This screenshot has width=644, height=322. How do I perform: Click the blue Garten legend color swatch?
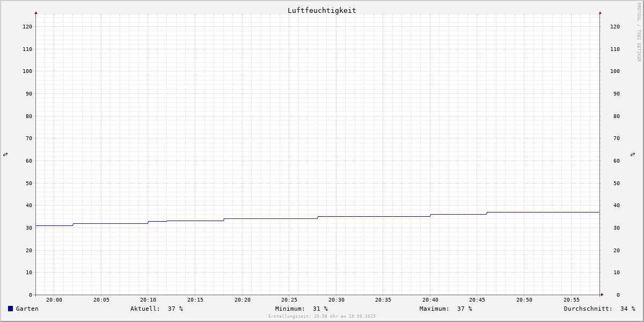point(10,309)
